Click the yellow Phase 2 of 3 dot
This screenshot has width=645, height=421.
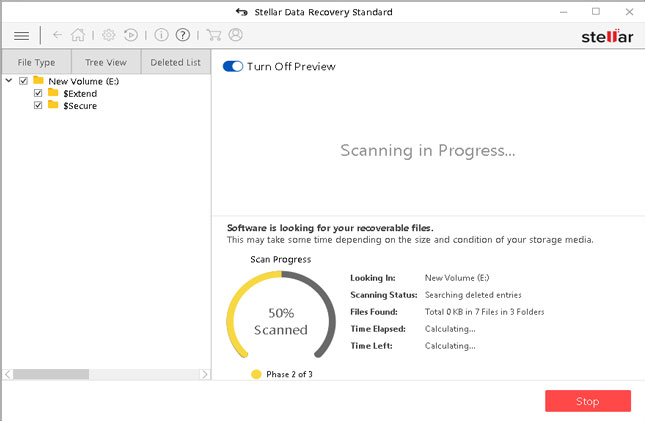[x=256, y=374]
